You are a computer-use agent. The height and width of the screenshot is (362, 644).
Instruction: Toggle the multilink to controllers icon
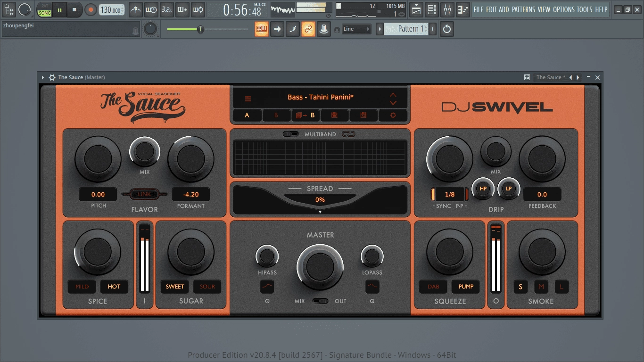(308, 29)
